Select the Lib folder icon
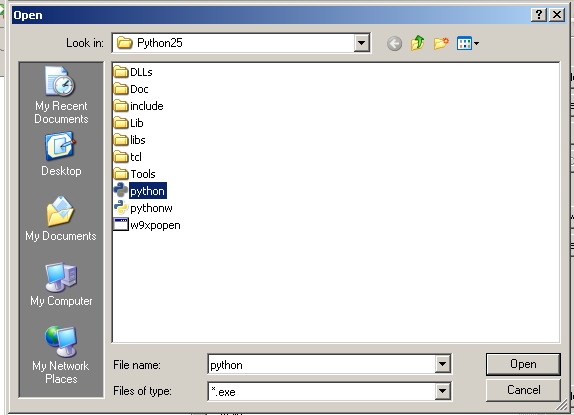 [x=121, y=123]
